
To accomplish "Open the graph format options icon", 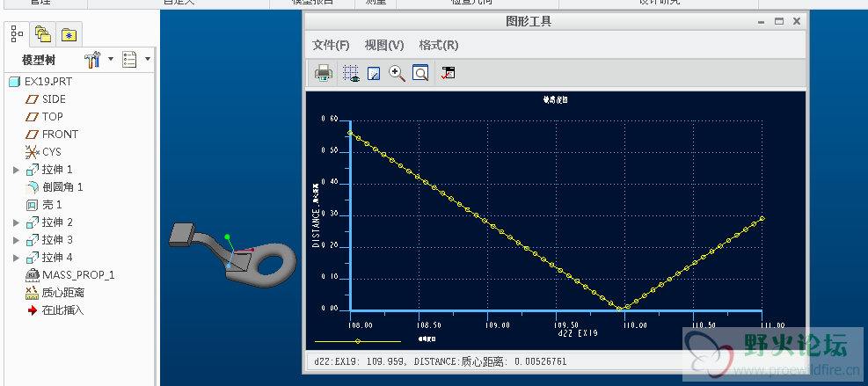I will click(448, 73).
